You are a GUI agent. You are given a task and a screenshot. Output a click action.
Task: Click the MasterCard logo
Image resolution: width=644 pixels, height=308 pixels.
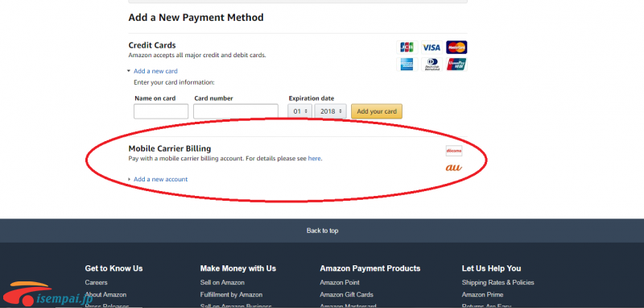pos(456,48)
